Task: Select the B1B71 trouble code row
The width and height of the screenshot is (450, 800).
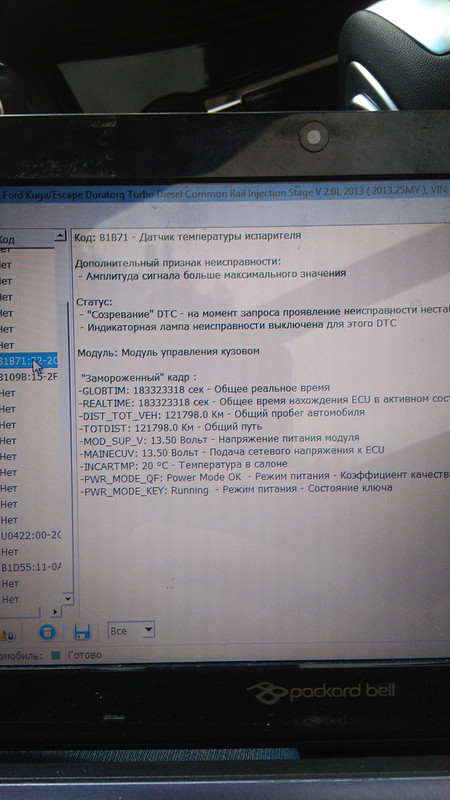Action: 29,361
